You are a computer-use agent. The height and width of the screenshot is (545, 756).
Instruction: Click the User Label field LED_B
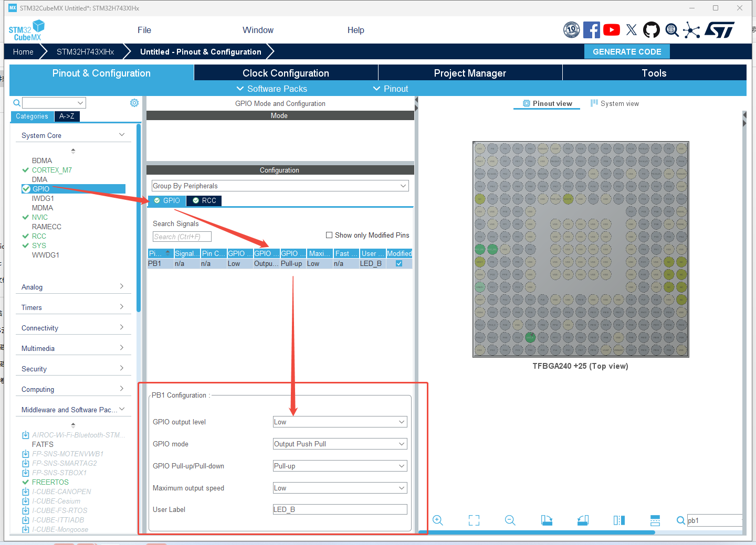click(x=340, y=509)
